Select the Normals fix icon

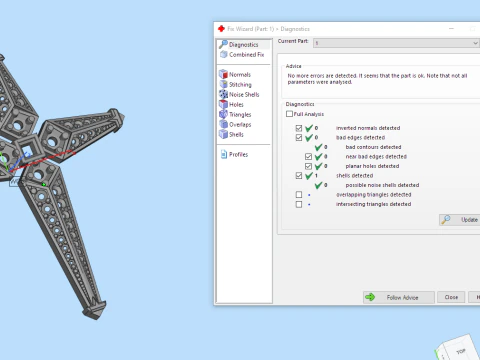tap(223, 74)
